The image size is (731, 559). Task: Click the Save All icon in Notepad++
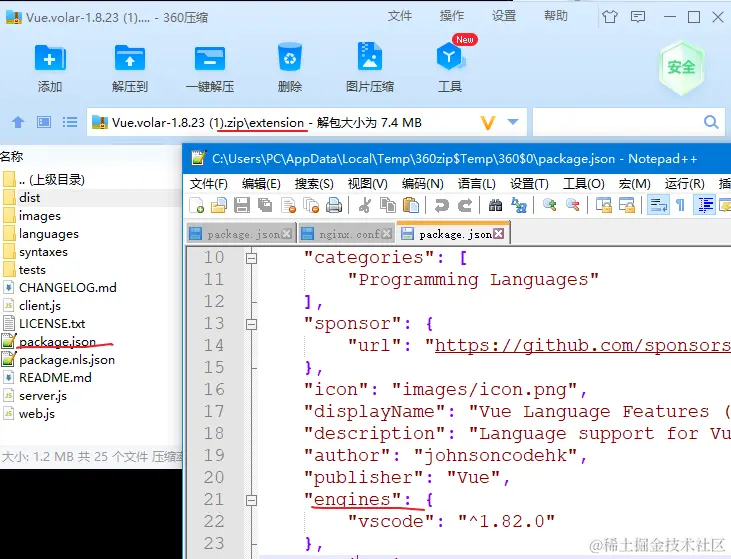point(265,205)
